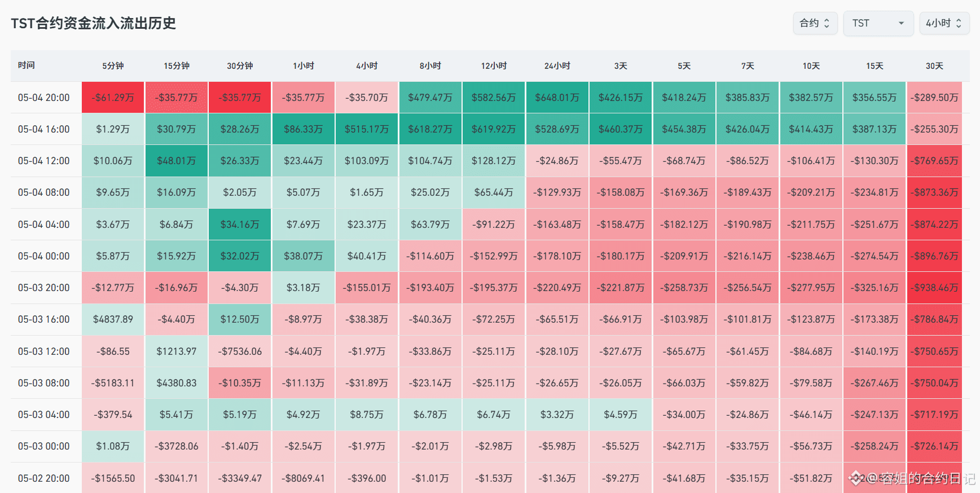Image resolution: width=980 pixels, height=493 pixels.
Task: Select the 05-04 08:00 time row label
Action: click(44, 192)
